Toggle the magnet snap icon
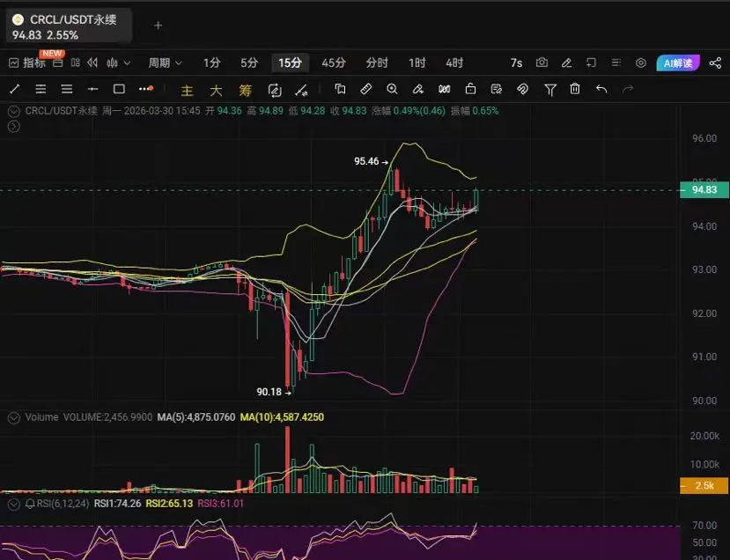Screen dimensions: 730x560 [x=522, y=88]
